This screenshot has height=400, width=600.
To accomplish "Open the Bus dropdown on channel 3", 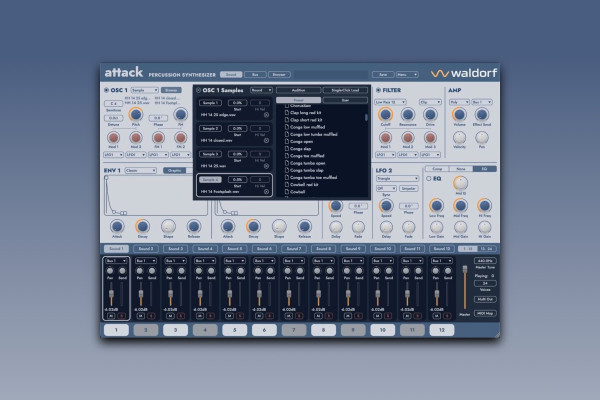I will (x=175, y=261).
